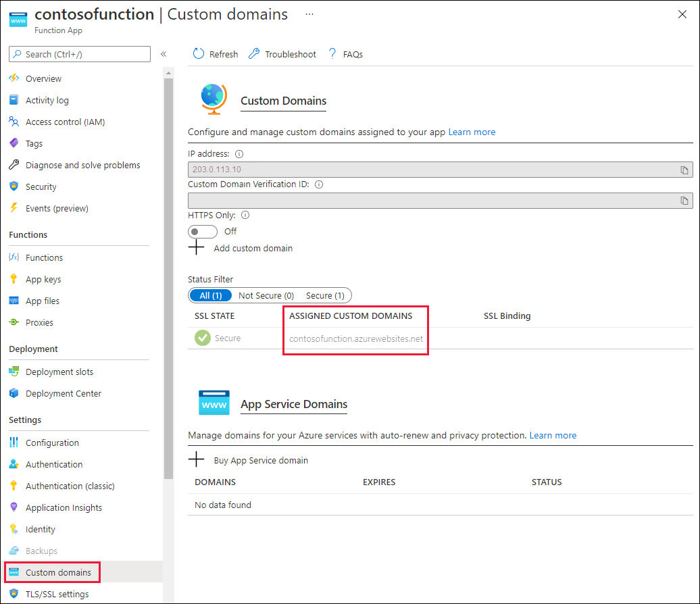Filter by Secure (1) status
The image size is (700, 604).
coord(326,295)
